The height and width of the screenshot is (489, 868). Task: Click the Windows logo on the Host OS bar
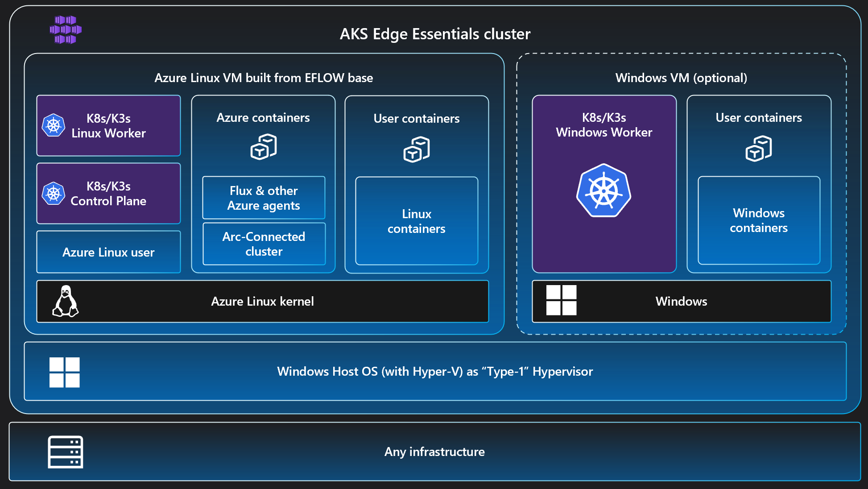pos(65,372)
